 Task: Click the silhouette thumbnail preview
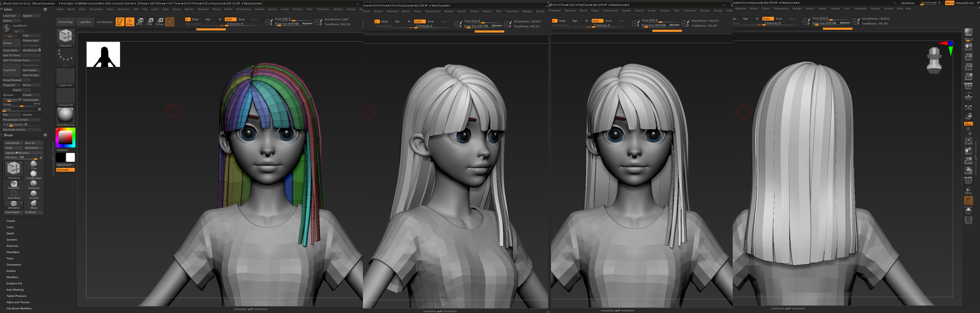click(103, 54)
